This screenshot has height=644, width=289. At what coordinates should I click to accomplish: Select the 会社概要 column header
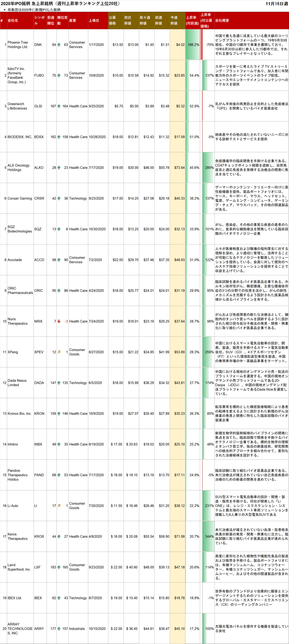(x=252, y=21)
